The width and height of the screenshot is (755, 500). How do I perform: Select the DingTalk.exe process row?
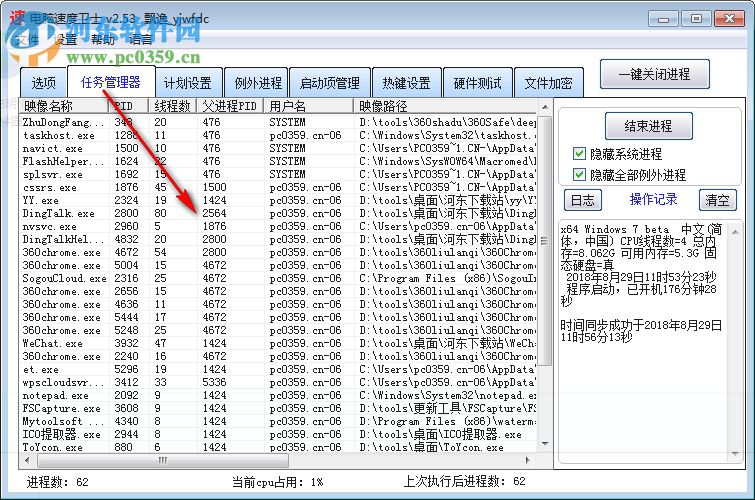point(278,213)
